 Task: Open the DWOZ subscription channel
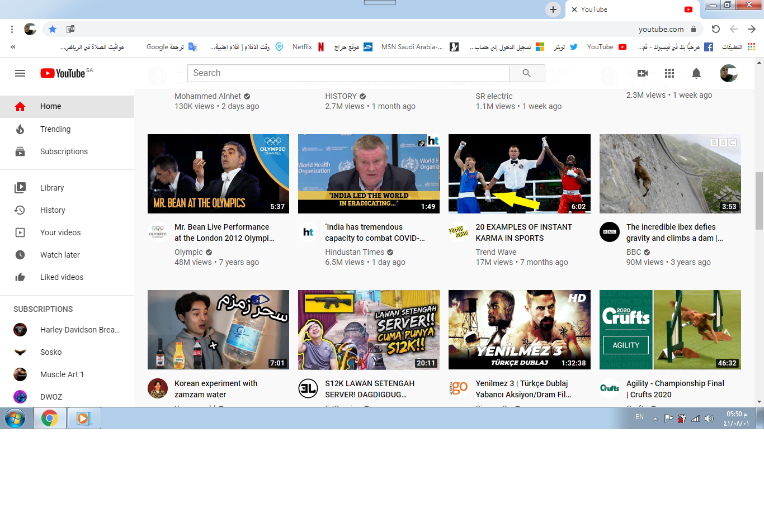pyautogui.click(x=67, y=397)
